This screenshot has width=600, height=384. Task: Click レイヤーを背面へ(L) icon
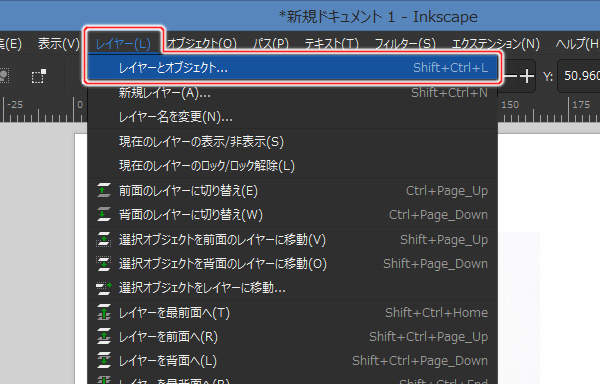coord(104,360)
